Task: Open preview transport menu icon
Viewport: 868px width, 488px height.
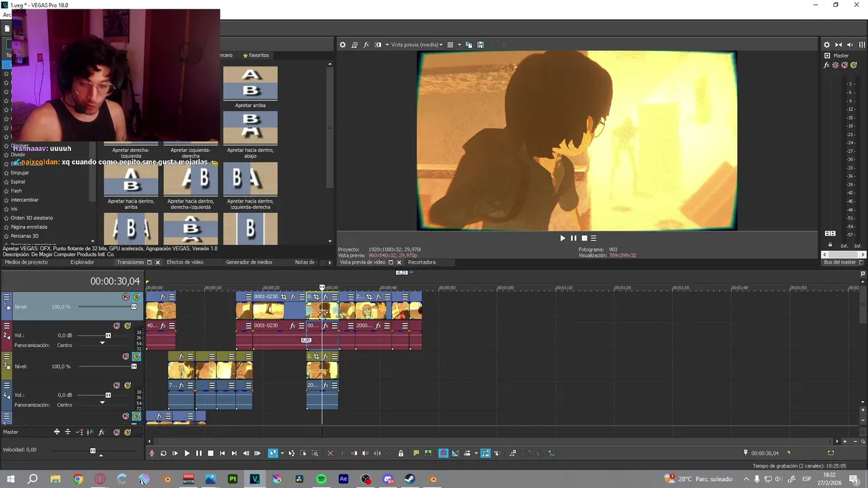Action: (x=593, y=238)
